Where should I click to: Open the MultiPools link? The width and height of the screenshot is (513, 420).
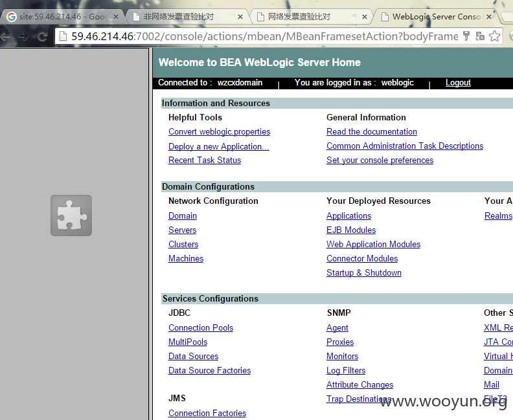(188, 342)
